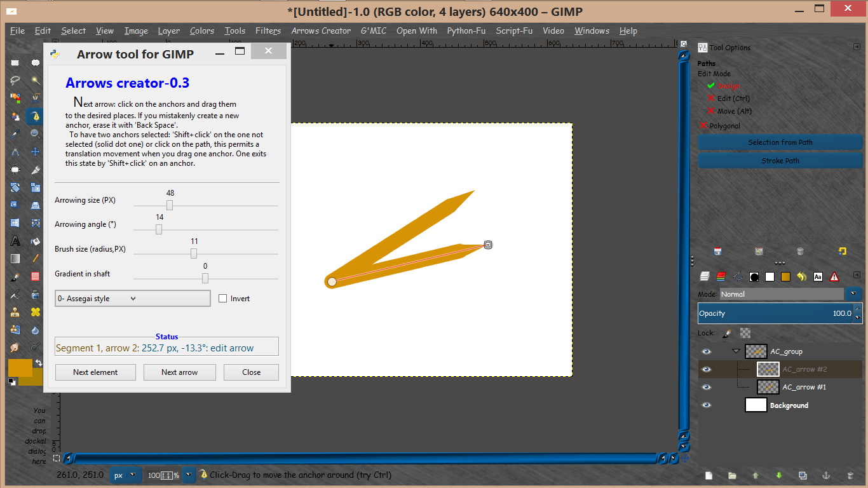
Task: Click the foreground color swatch
Action: pyautogui.click(x=20, y=369)
